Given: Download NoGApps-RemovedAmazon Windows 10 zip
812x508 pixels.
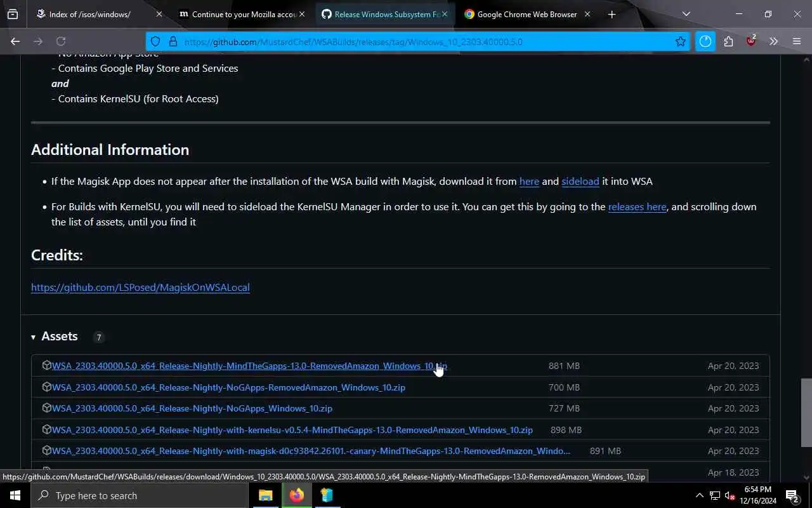Looking at the screenshot, I should (x=228, y=387).
